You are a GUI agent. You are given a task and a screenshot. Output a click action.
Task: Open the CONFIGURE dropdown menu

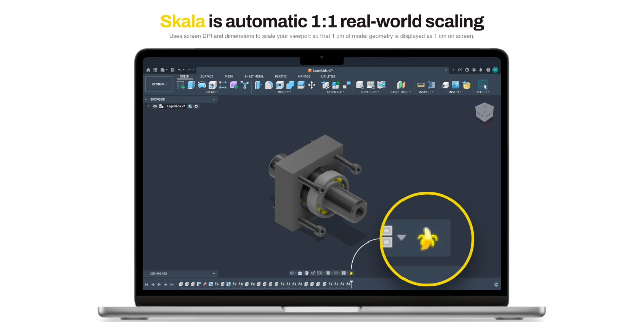370,92
